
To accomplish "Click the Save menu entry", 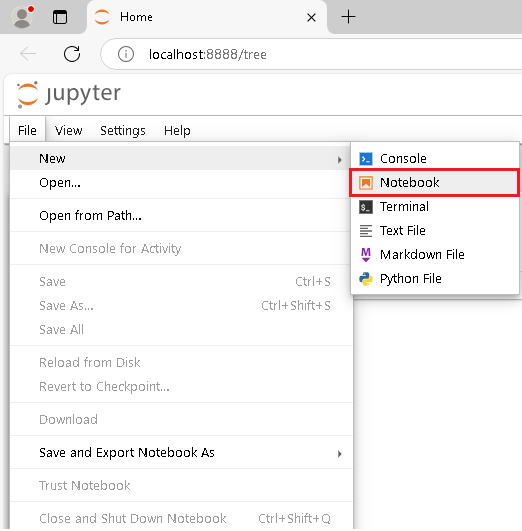I will coord(181,281).
